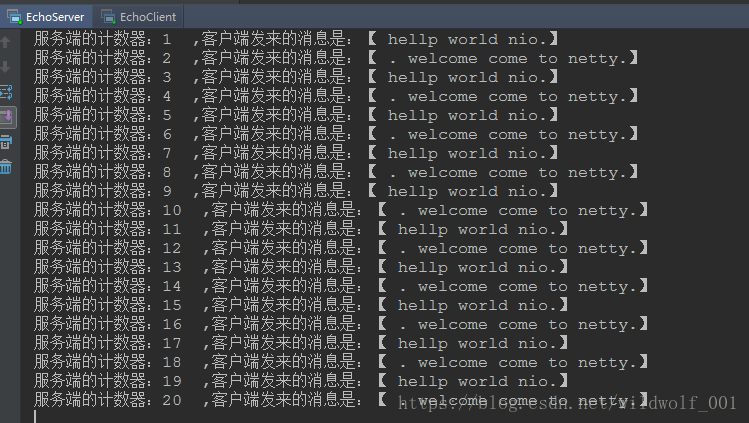Click the Up the Stack Trace arrow

6,42
